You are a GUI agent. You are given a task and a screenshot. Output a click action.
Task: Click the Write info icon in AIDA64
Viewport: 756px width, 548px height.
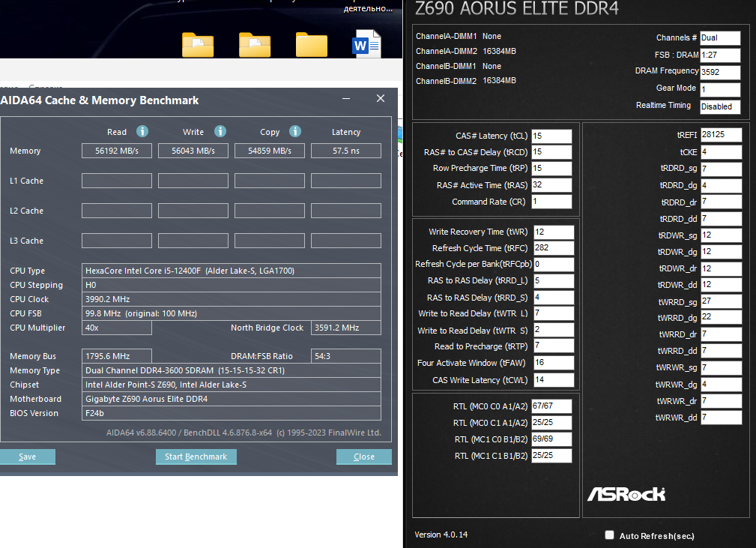tap(220, 131)
